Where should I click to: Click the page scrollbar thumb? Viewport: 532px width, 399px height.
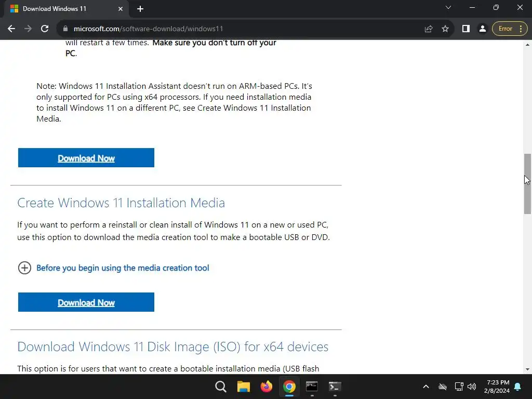pyautogui.click(x=527, y=183)
